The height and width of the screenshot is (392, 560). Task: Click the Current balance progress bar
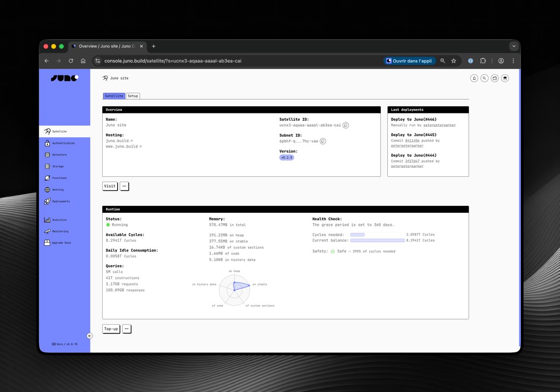click(x=378, y=240)
